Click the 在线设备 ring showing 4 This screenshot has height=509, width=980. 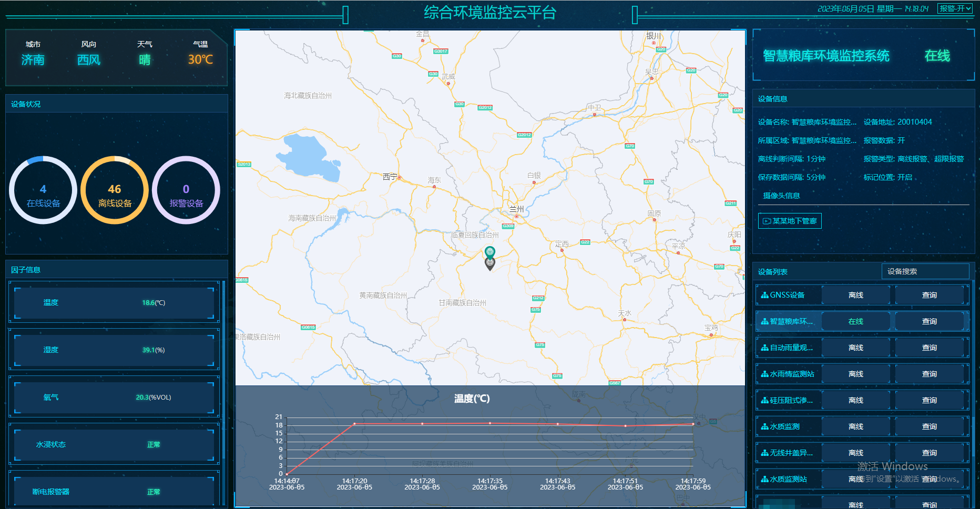(x=43, y=190)
